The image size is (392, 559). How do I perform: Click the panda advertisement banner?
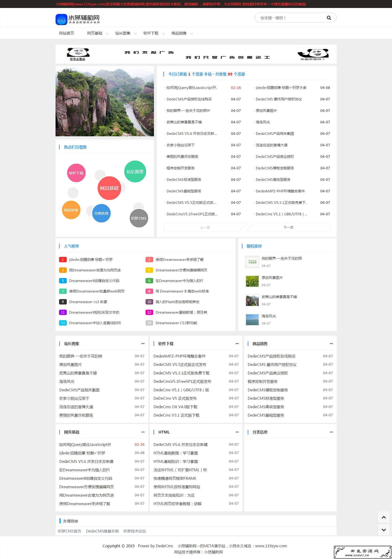click(196, 54)
